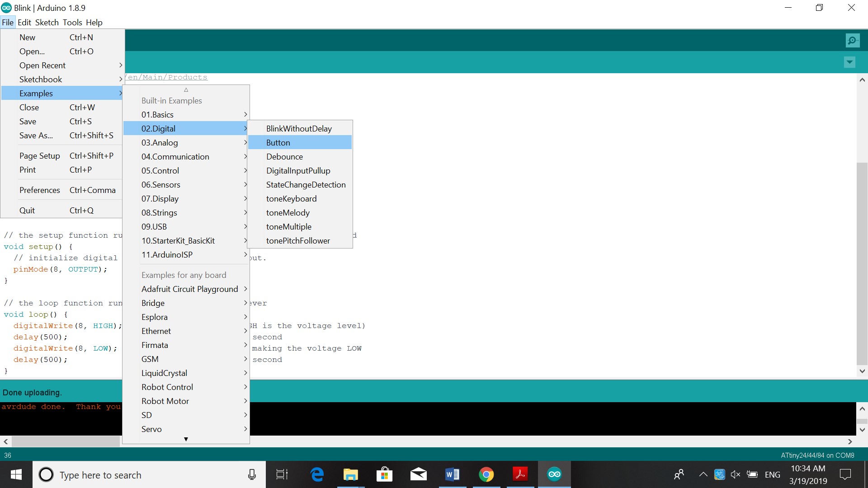
Task: Toggle the muted volume tray icon
Action: [736, 474]
